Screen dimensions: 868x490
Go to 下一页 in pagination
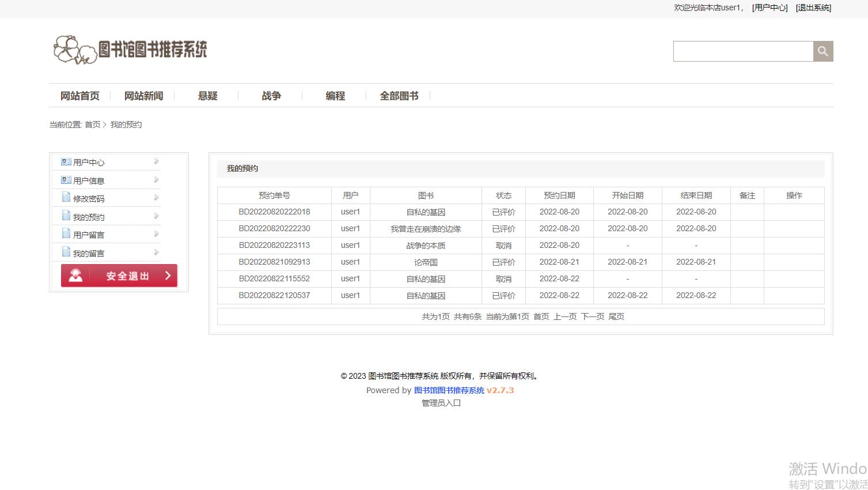click(x=593, y=316)
